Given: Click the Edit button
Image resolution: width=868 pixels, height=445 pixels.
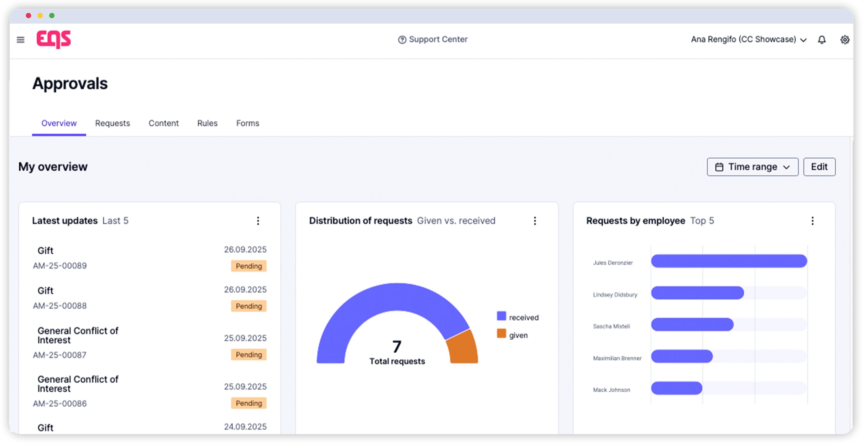Looking at the screenshot, I should (x=819, y=167).
